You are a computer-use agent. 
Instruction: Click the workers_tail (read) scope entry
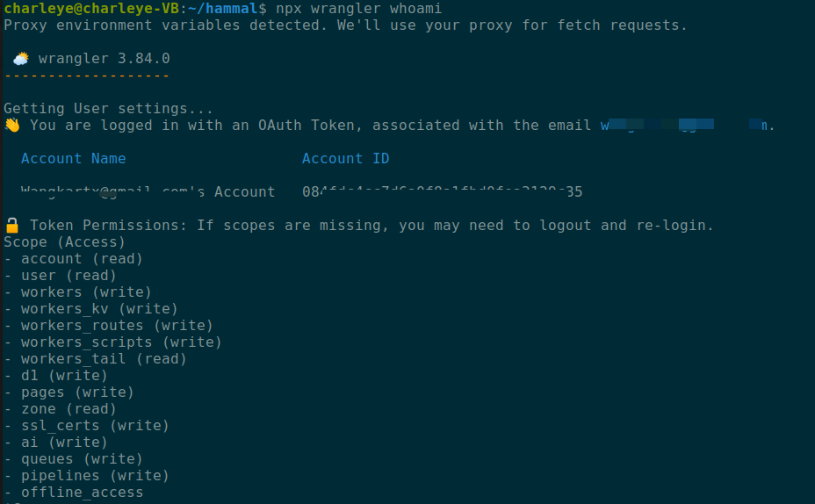[95, 358]
